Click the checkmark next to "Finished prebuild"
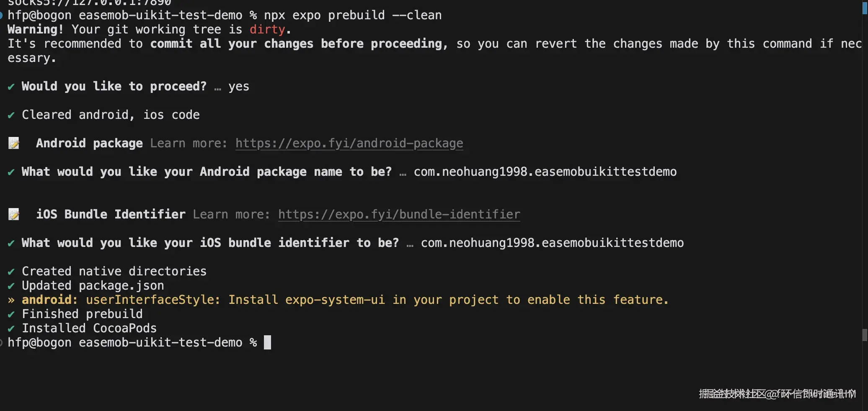The height and width of the screenshot is (411, 868). pos(11,314)
